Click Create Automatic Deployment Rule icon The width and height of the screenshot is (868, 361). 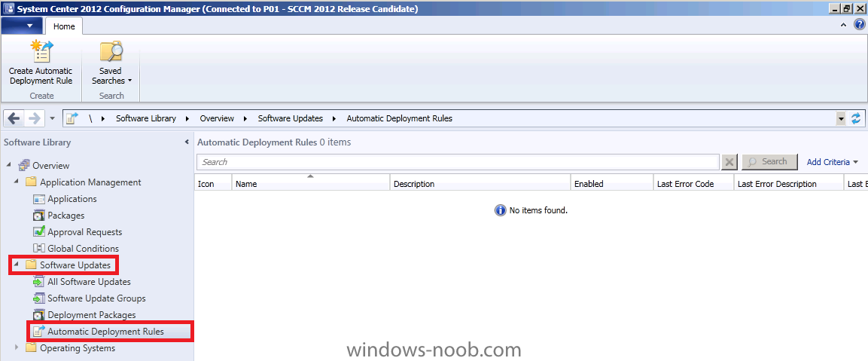[41, 51]
